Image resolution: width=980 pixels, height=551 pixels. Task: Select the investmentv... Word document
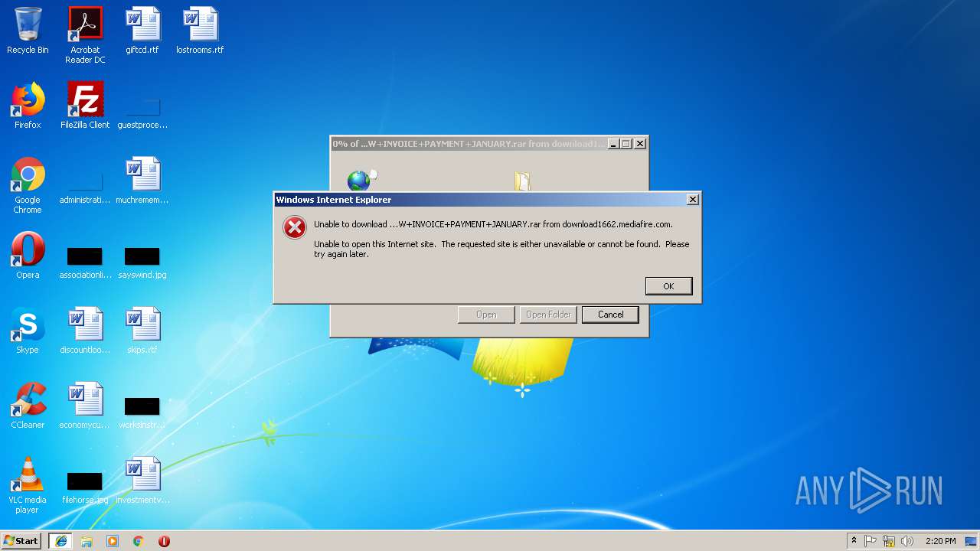pyautogui.click(x=142, y=481)
